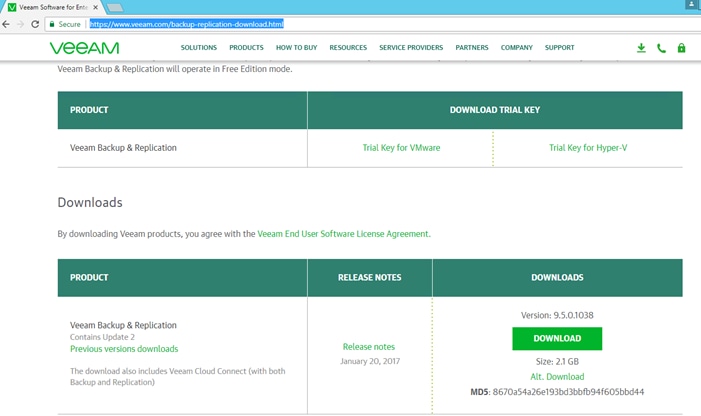Viewport: 701px width, 416px height.
Task: Click the RELEASE NOTES column header
Action: click(x=369, y=277)
